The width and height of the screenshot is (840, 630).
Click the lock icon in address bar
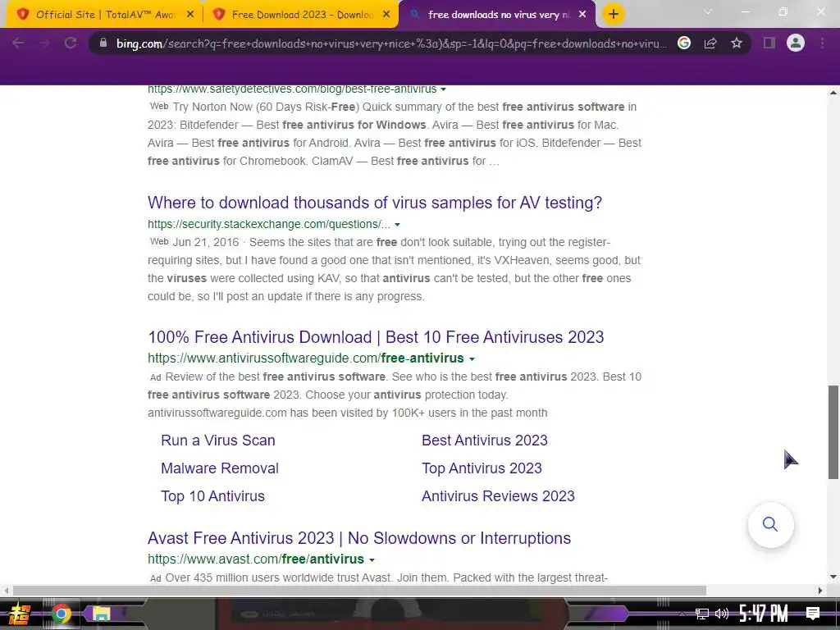click(103, 43)
